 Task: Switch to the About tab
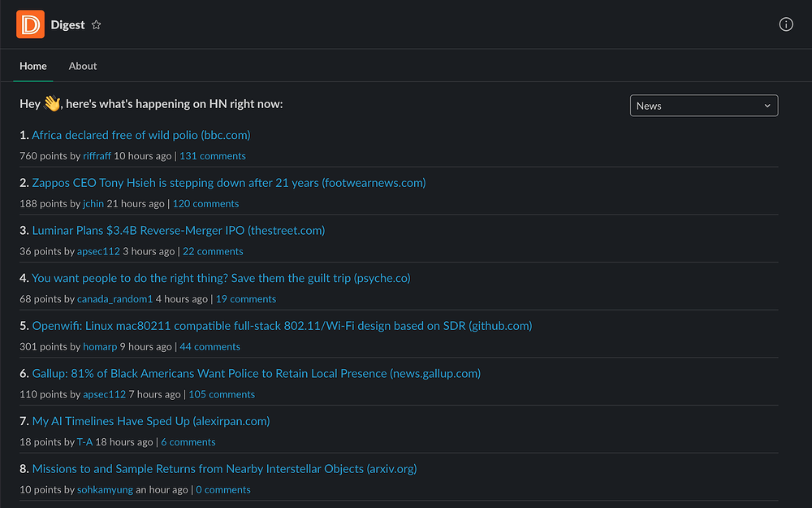click(x=83, y=66)
